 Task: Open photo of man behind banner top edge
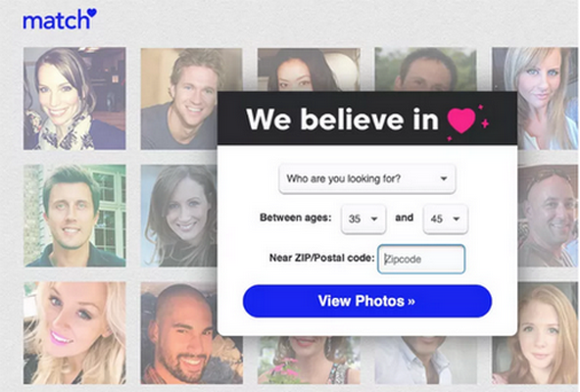[426, 70]
